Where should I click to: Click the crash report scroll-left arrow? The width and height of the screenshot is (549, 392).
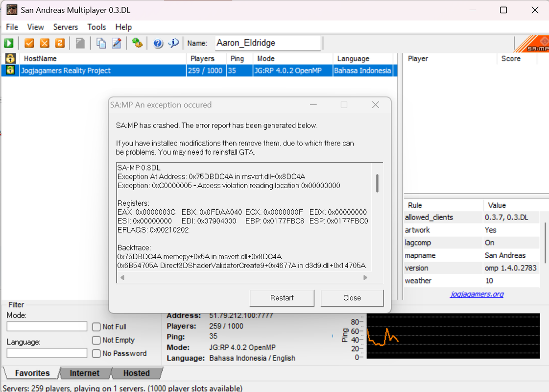pyautogui.click(x=122, y=277)
